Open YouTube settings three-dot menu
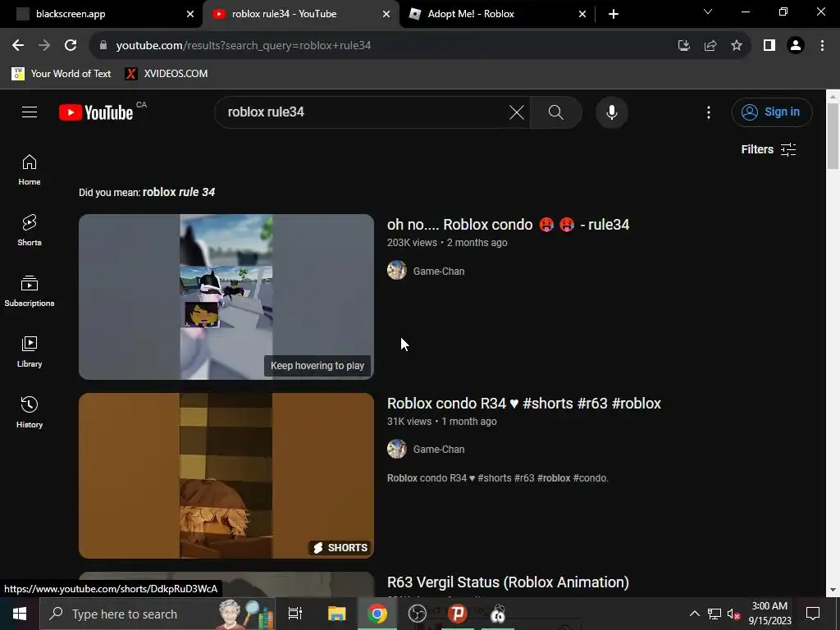 pos(709,112)
